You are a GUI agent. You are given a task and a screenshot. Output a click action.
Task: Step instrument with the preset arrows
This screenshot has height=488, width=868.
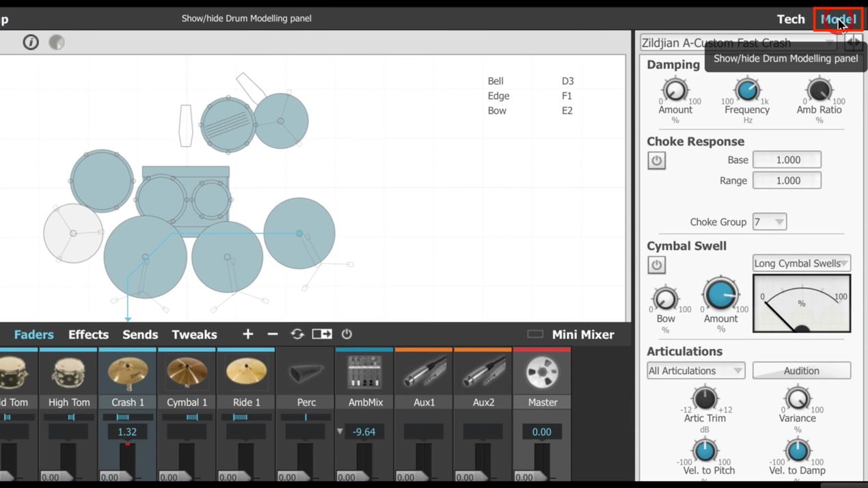point(854,43)
